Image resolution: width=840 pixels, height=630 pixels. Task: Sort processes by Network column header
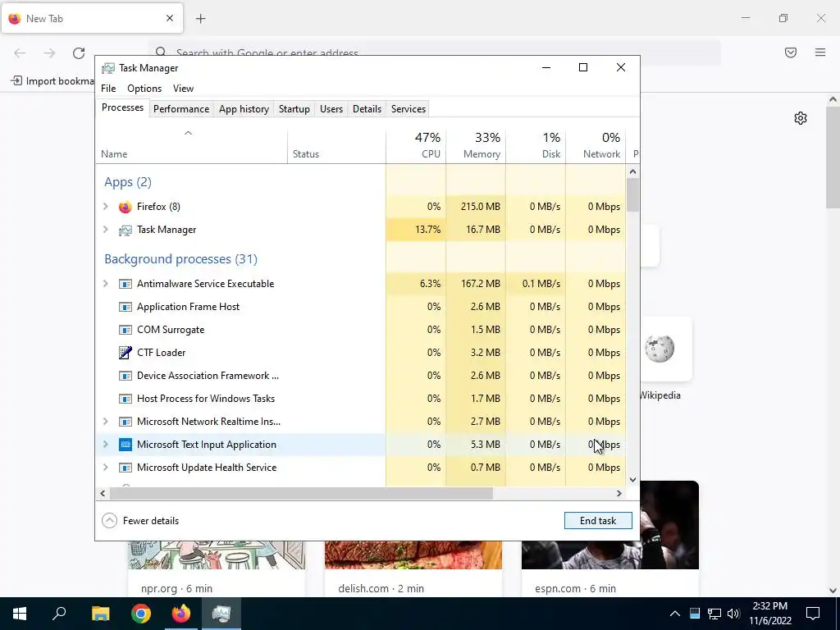pyautogui.click(x=596, y=146)
